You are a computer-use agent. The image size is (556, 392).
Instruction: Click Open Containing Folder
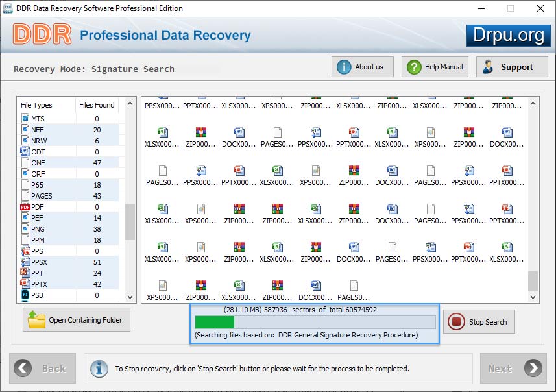(x=77, y=319)
